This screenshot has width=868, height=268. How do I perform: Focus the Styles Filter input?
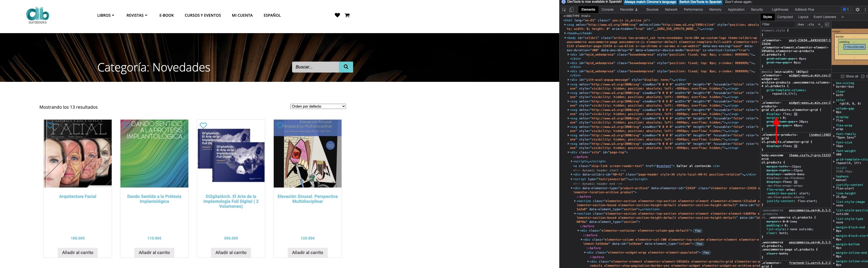(778, 25)
